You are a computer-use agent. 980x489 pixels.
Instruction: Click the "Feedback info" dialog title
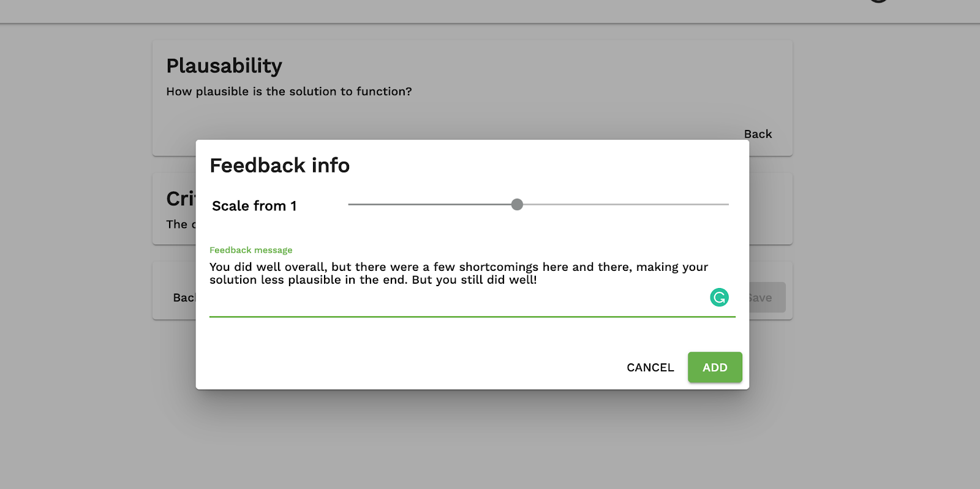click(x=279, y=165)
